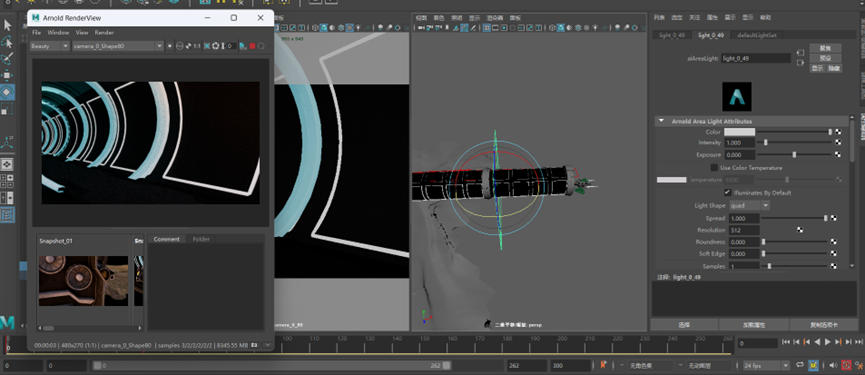
Task: Switch to the defaultLightSet tab
Action: tap(757, 35)
